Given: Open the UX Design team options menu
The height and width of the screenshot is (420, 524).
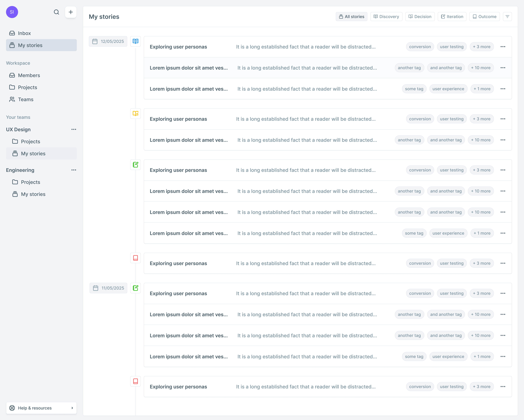Looking at the screenshot, I should 74,129.
